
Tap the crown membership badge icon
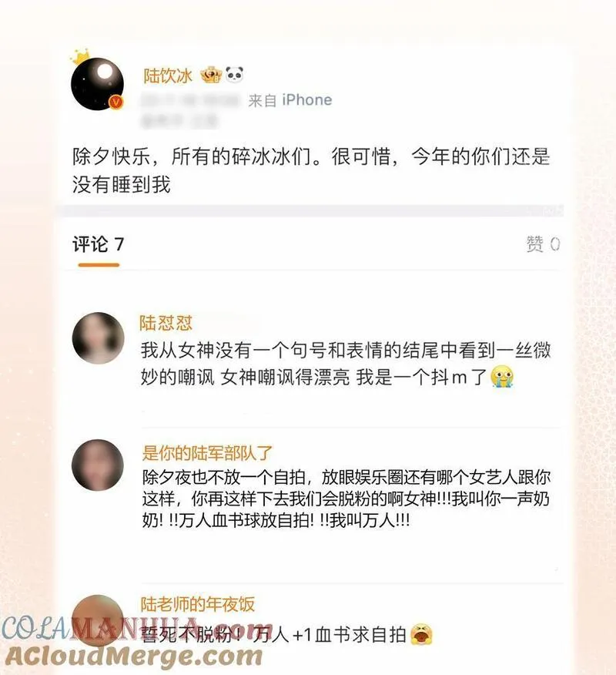point(211,76)
